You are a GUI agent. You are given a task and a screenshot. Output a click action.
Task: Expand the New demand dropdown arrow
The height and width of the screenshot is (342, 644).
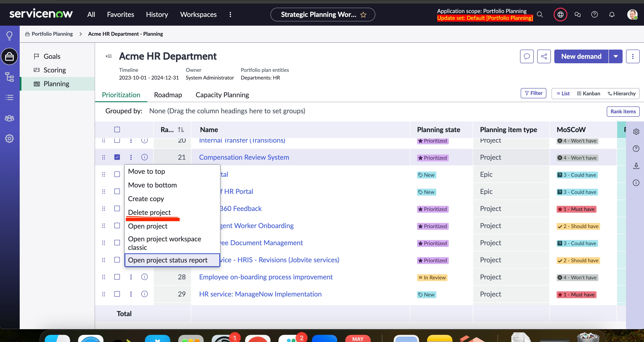[x=616, y=56]
